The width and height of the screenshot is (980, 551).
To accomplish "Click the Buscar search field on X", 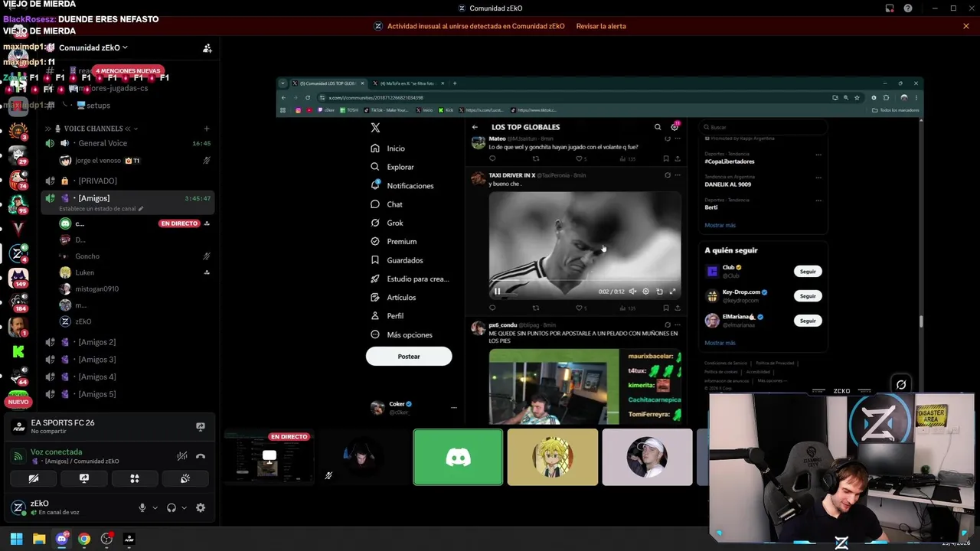I will 762,127.
